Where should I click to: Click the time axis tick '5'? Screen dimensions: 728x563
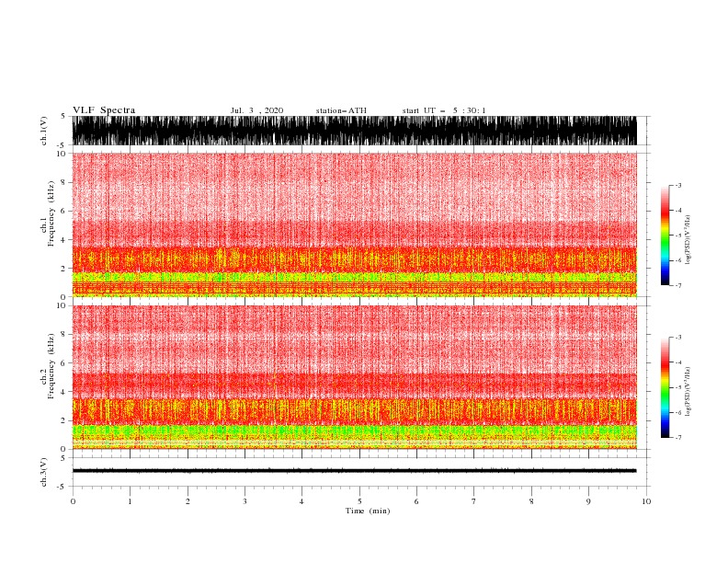tap(359, 501)
